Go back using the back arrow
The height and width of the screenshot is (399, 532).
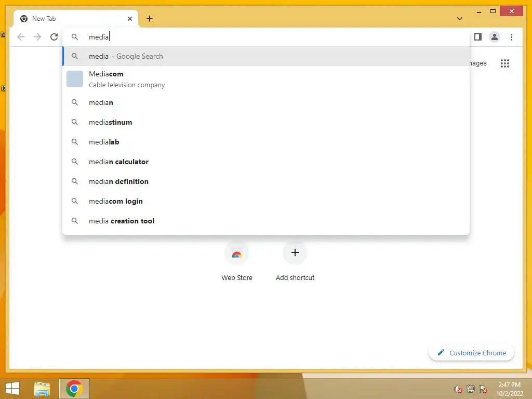click(x=21, y=37)
